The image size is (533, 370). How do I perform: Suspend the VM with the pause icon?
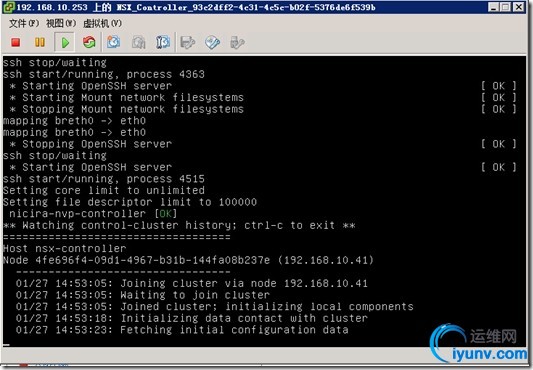tap(40, 43)
